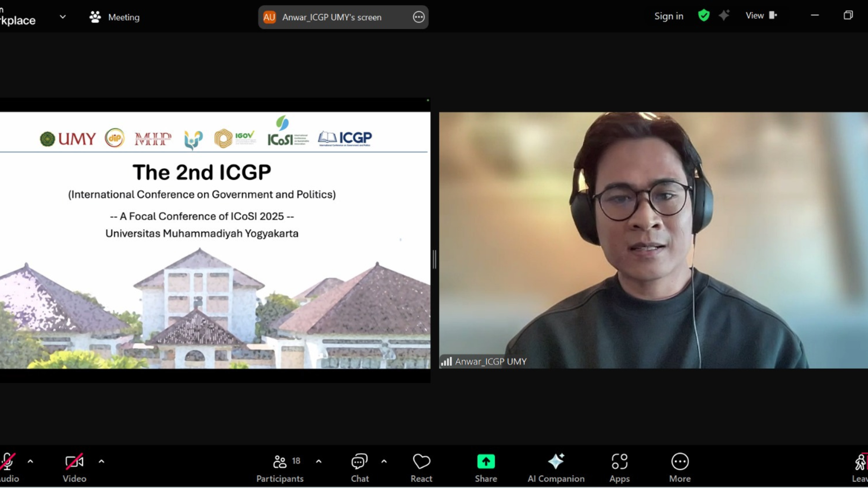This screenshot has width=868, height=488.
Task: Click the ICoSI logo on the slide
Action: coord(288,131)
